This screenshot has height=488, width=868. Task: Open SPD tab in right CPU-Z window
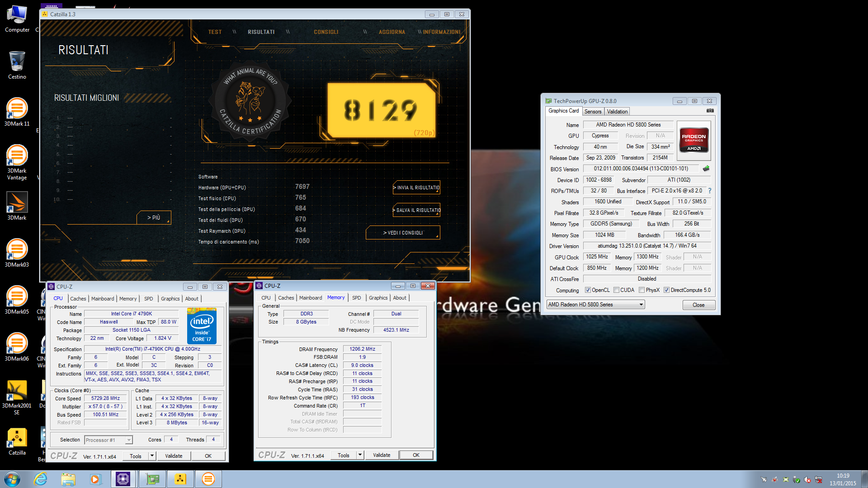356,298
